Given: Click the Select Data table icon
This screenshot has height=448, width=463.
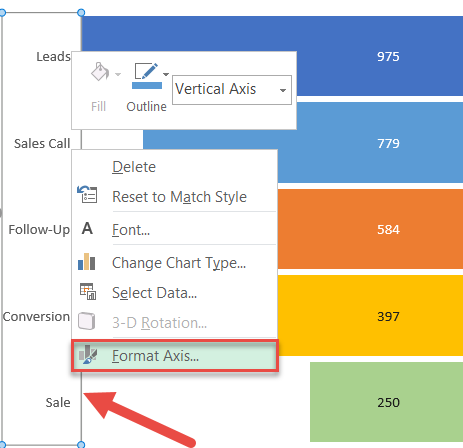Looking at the screenshot, I should 88,291.
